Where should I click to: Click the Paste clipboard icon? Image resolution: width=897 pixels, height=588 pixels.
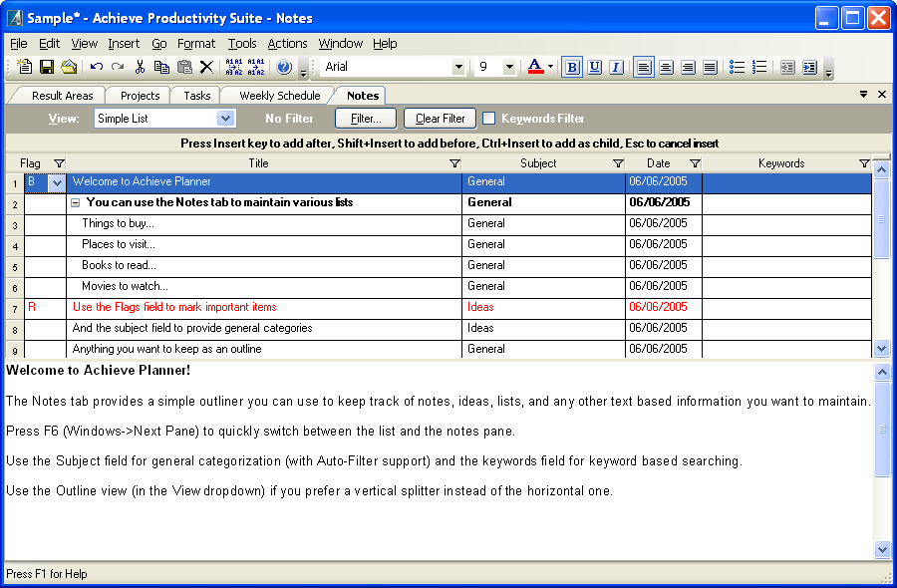pyautogui.click(x=184, y=67)
